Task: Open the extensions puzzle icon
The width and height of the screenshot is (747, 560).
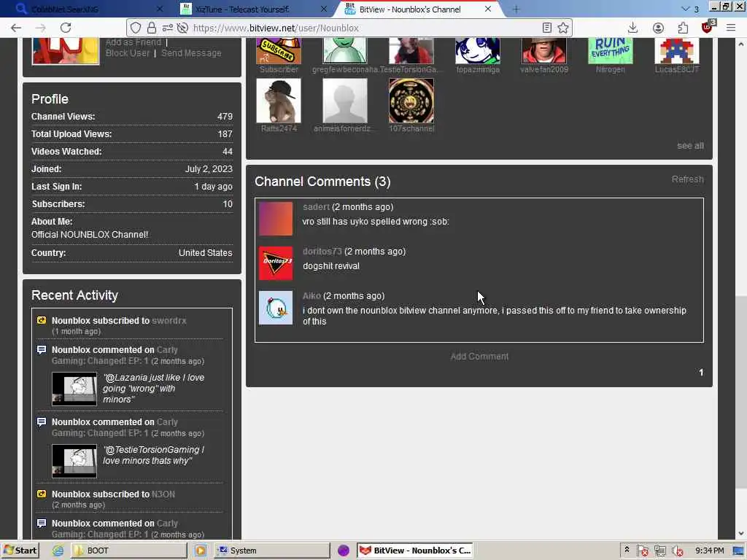Action: [x=683, y=28]
